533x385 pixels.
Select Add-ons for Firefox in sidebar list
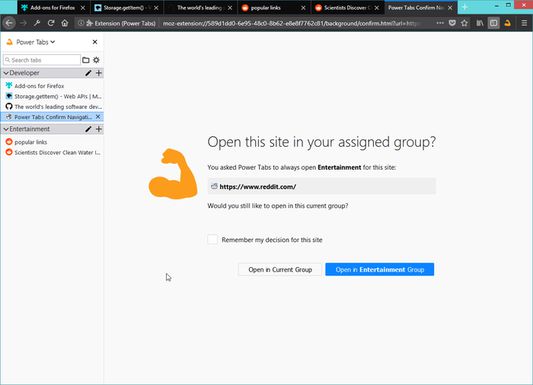click(x=52, y=86)
